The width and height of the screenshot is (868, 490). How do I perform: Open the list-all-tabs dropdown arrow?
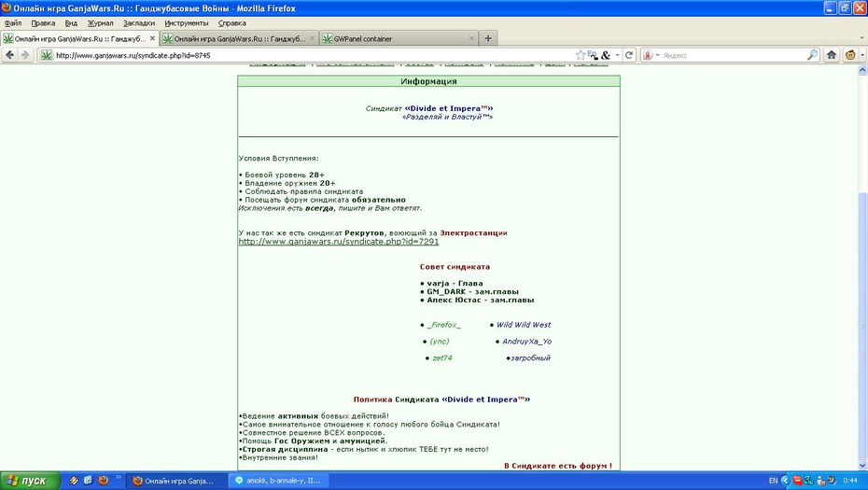tap(861, 38)
